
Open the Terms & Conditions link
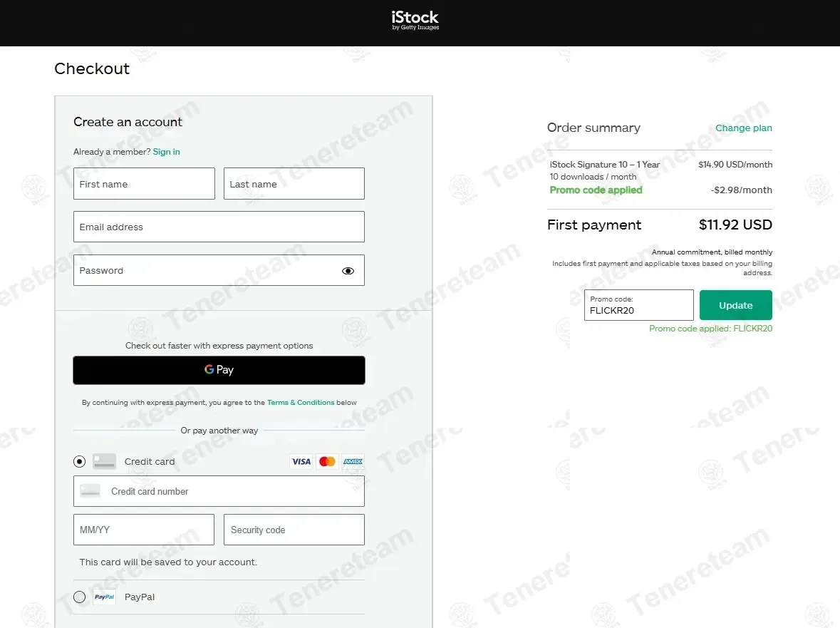[301, 403]
